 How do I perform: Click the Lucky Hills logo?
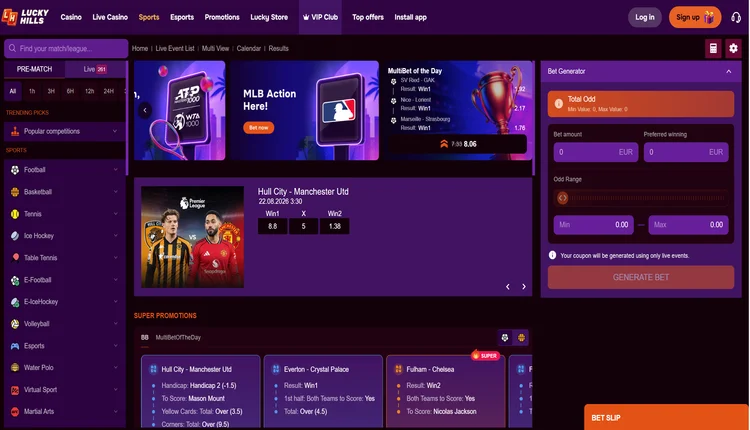pos(25,17)
